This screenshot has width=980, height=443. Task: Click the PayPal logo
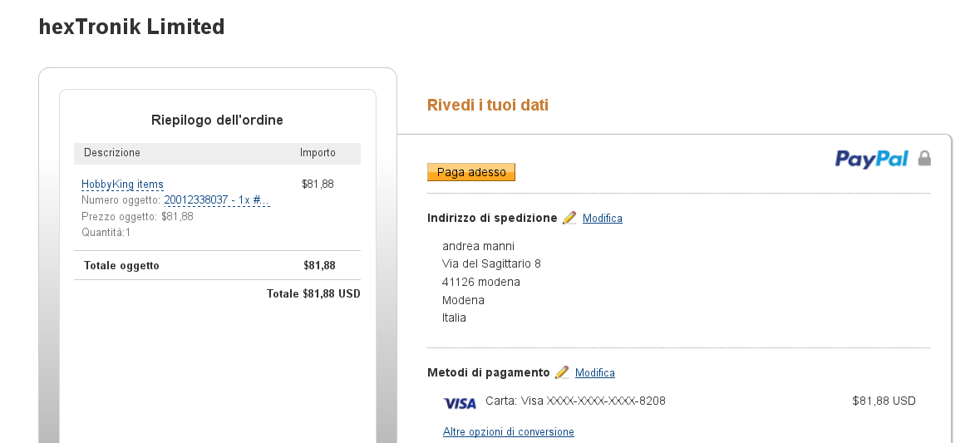[x=871, y=159]
